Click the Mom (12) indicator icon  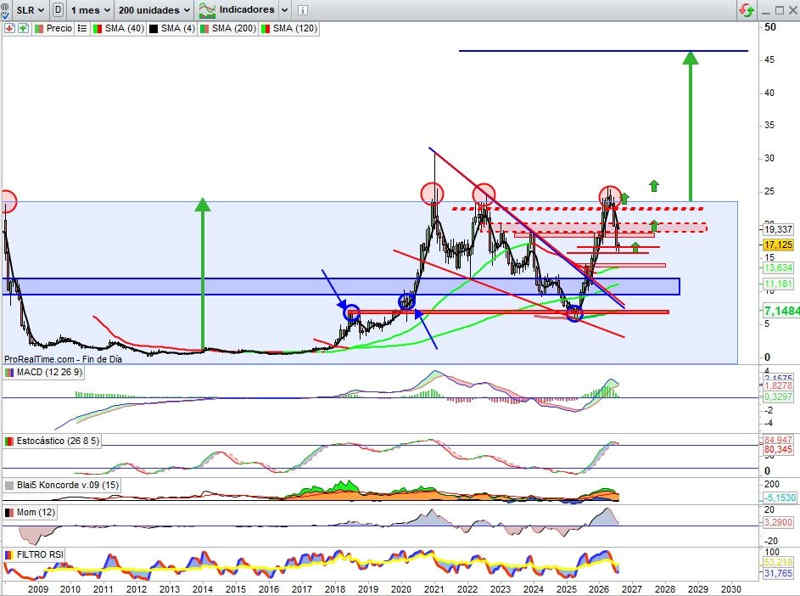pos(9,512)
